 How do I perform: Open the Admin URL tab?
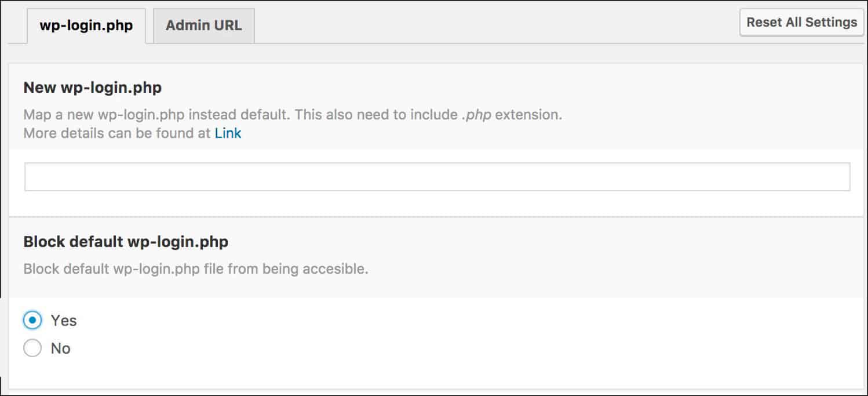coord(203,26)
